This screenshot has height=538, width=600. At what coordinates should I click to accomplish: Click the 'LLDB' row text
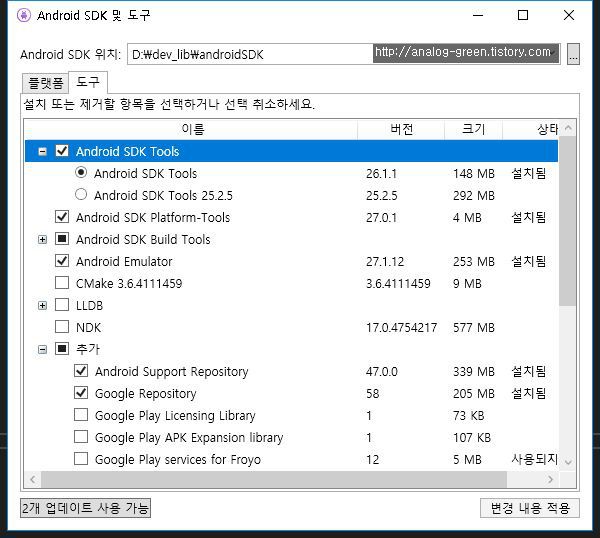[90, 305]
